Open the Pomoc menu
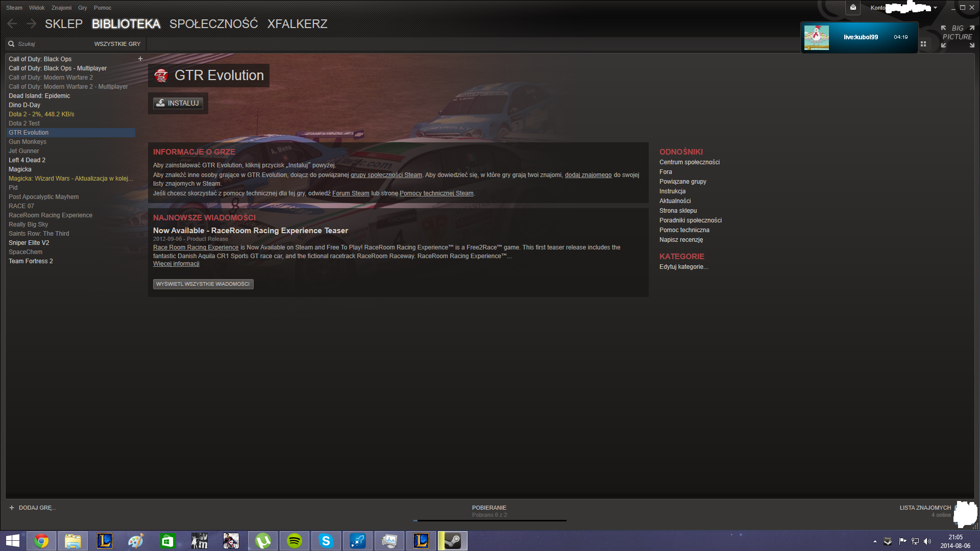Viewport: 980px width, 551px height. (103, 8)
